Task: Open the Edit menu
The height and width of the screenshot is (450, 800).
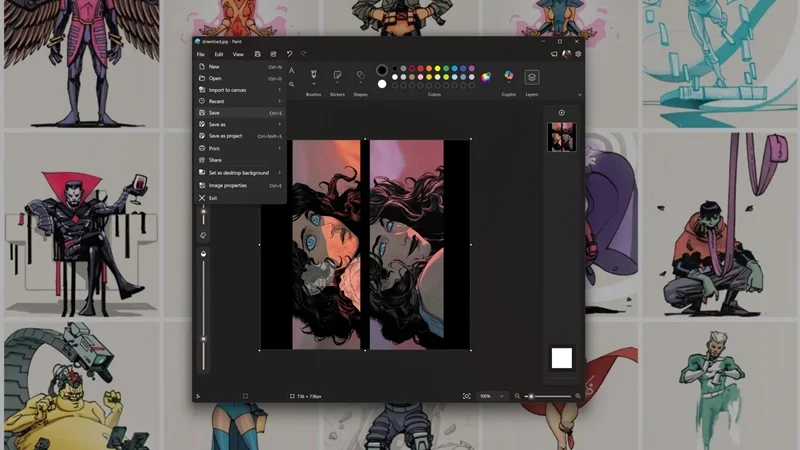Action: [x=219, y=54]
